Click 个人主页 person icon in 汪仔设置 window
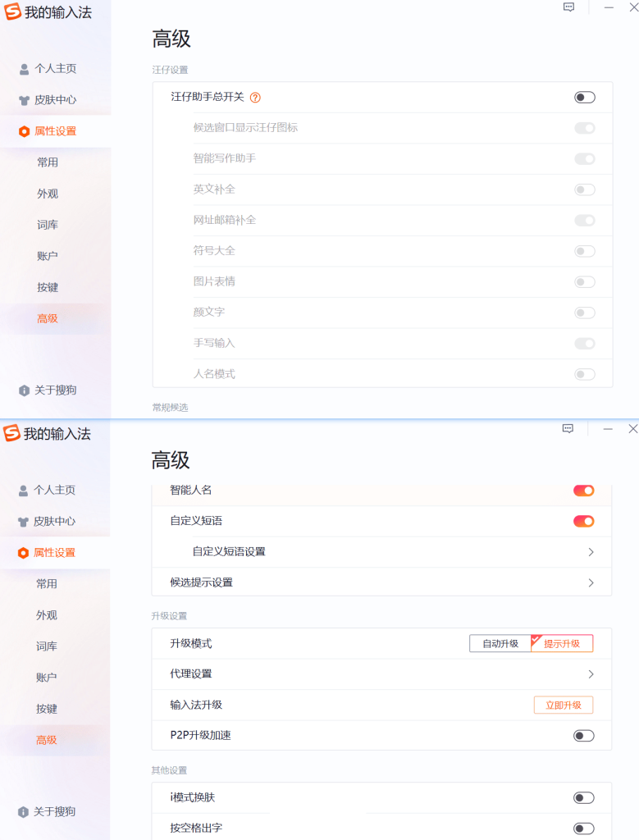The image size is (639, 840). (24, 69)
